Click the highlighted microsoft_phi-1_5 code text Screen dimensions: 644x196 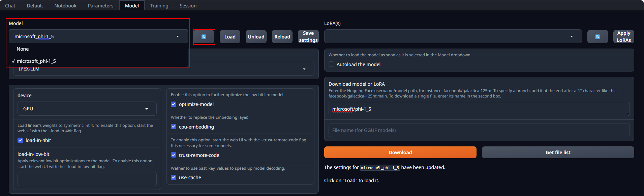point(380,168)
